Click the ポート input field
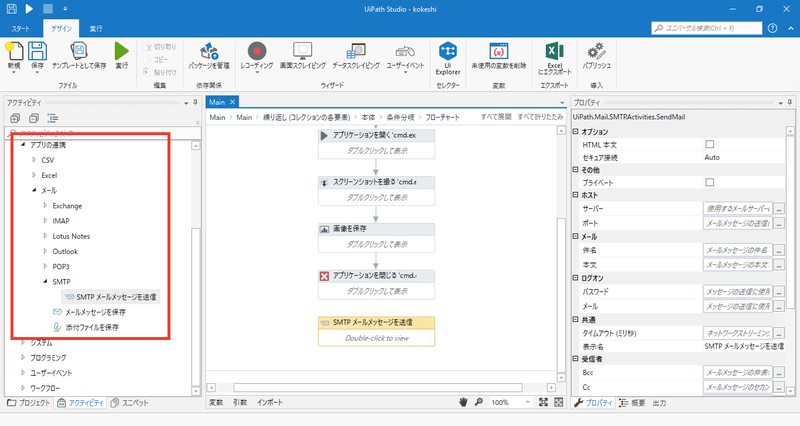Viewport: 800px width, 426px height. 738,223
